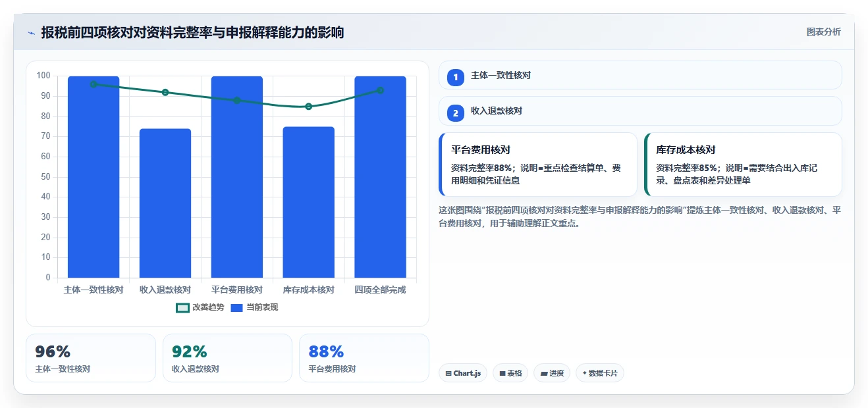
Task: Click trend line point above 主体一致性核对
Action: (94, 84)
